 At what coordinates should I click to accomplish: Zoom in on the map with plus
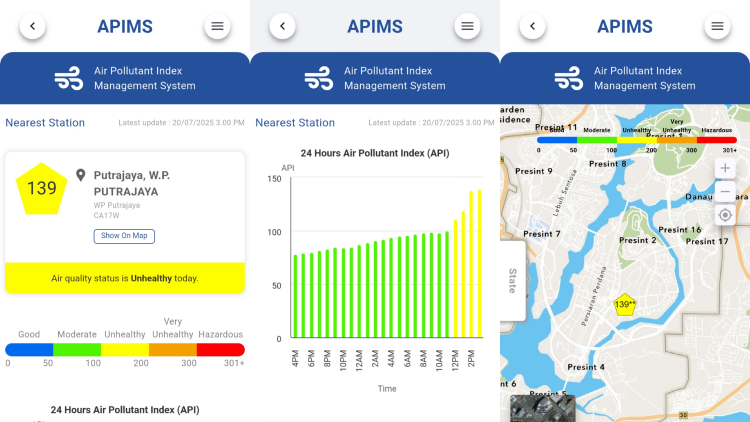tap(725, 168)
